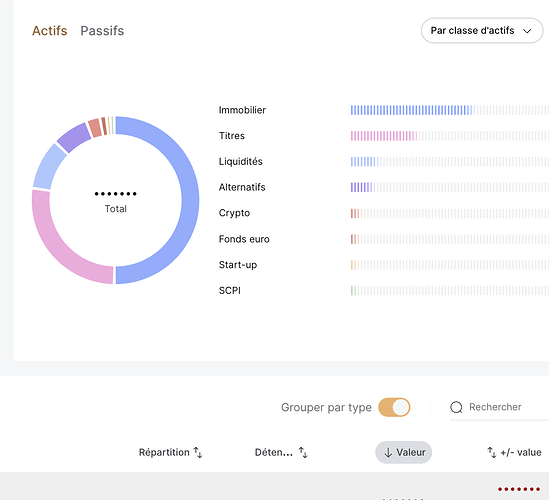Toggle the Grouper par type switch

(x=394, y=407)
